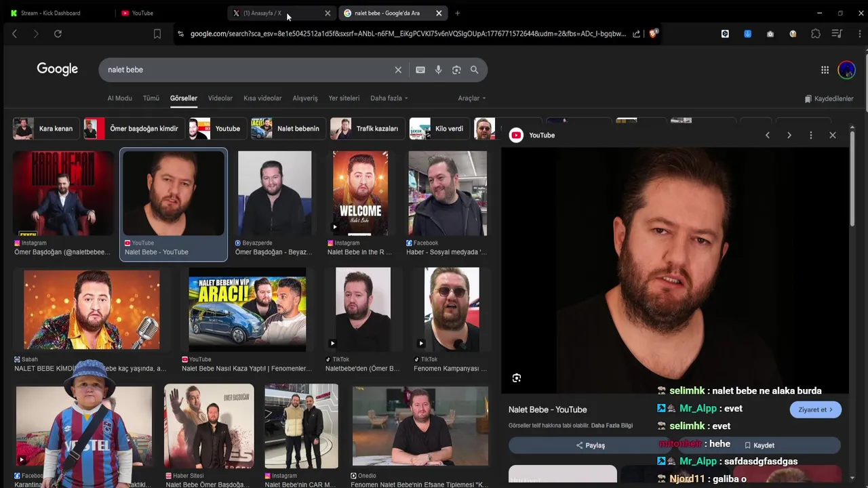Search by image using Google Lens
868x488 pixels.
[x=456, y=70]
